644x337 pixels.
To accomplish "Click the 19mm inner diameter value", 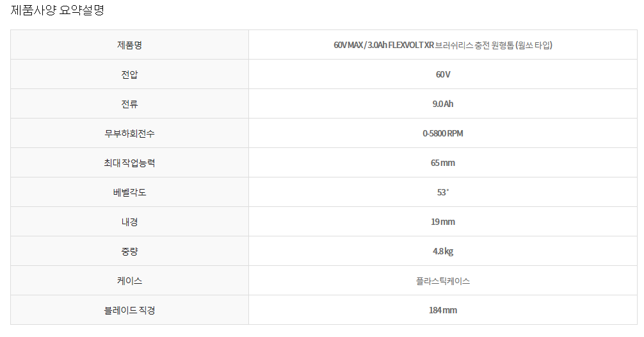I will click(442, 222).
